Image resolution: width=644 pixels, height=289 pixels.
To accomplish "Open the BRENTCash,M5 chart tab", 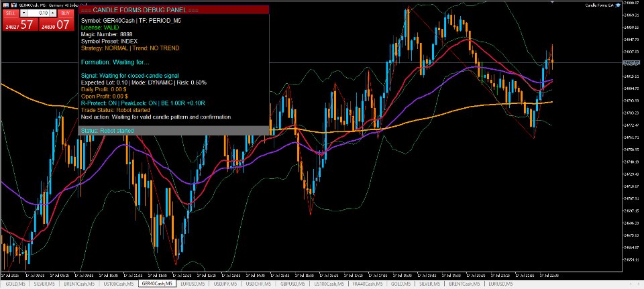I will (79, 284).
